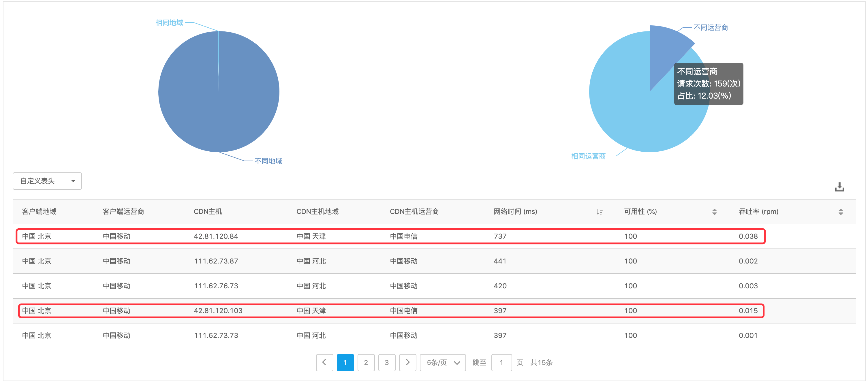
Task: Go to previous page arrow
Action: tap(324, 362)
